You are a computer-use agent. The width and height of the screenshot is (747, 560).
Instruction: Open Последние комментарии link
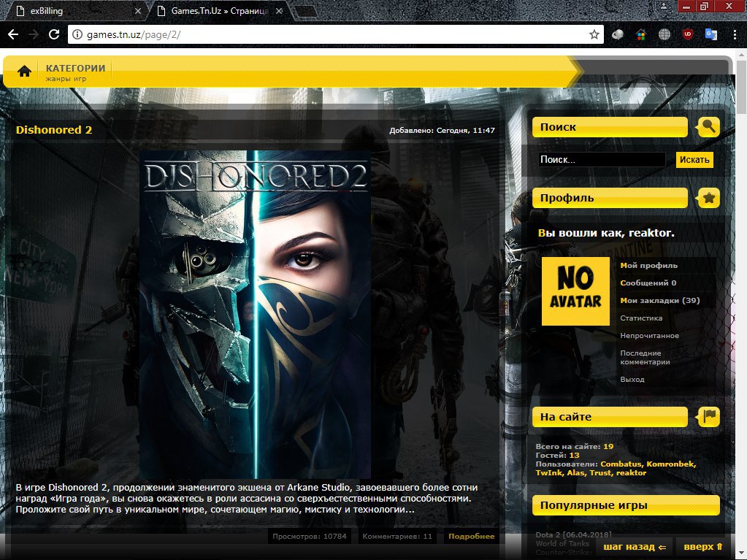(645, 357)
